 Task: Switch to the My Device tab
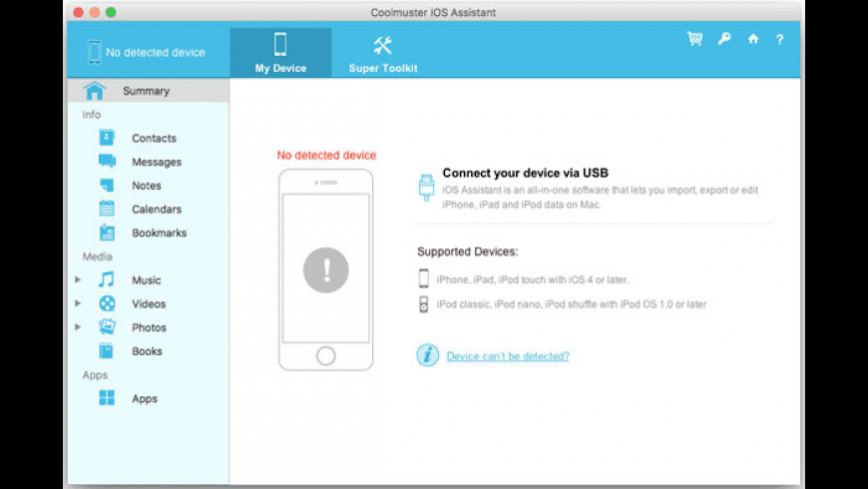pyautogui.click(x=280, y=53)
